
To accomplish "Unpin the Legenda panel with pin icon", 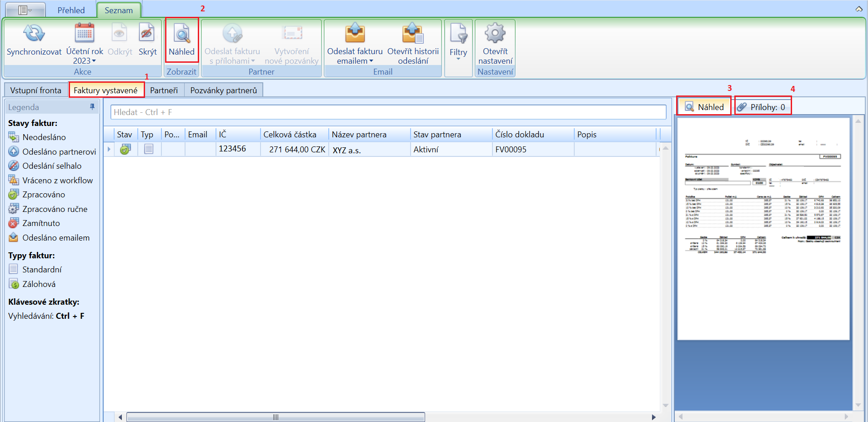I will click(x=92, y=106).
